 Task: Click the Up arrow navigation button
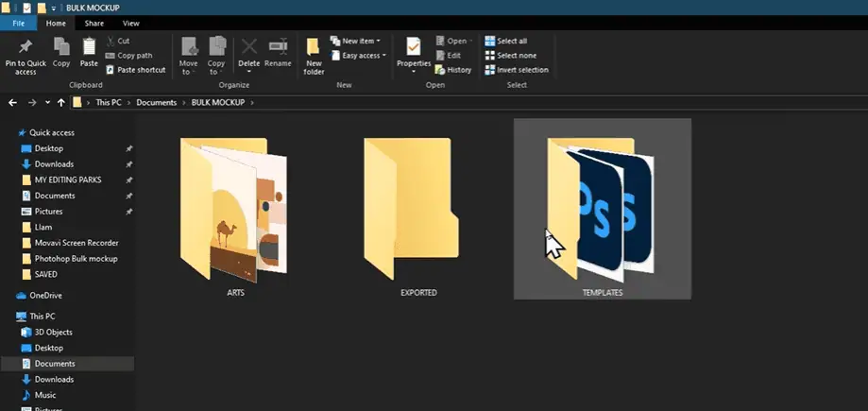coord(61,102)
